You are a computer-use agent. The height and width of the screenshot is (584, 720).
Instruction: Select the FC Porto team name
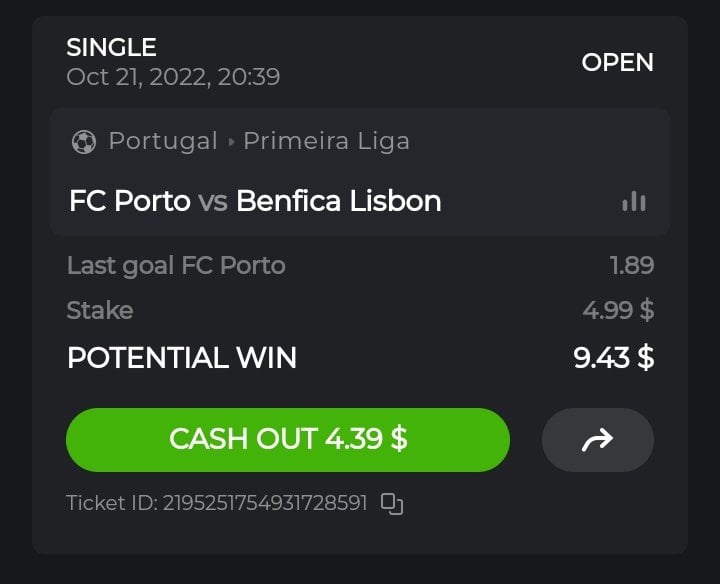coord(129,201)
